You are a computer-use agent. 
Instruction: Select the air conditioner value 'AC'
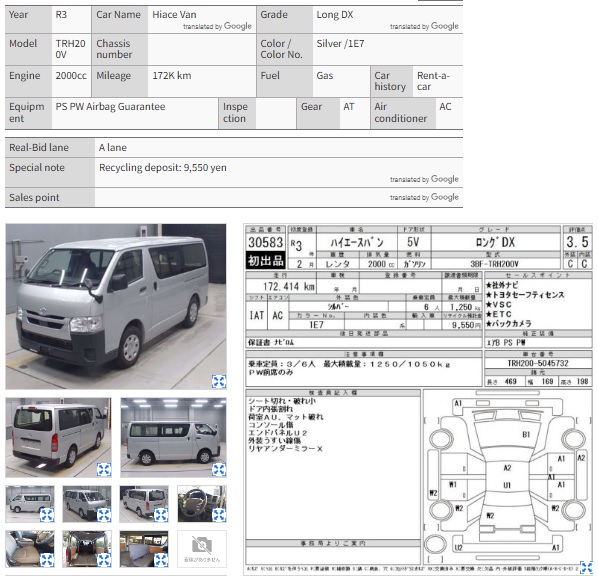pos(445,107)
